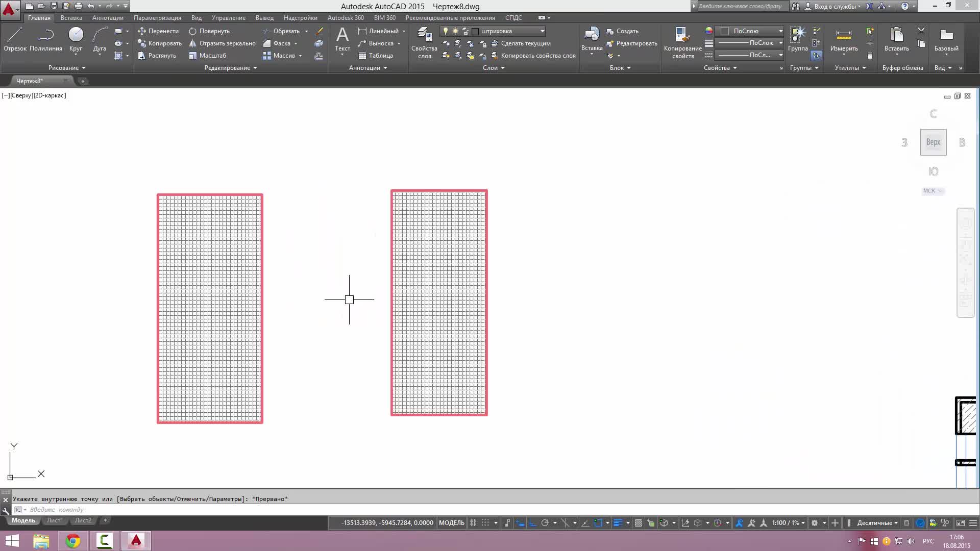Toggle МОДЕЛЬ model space button in status bar
Viewport: 980px width, 551px height.
(452, 523)
